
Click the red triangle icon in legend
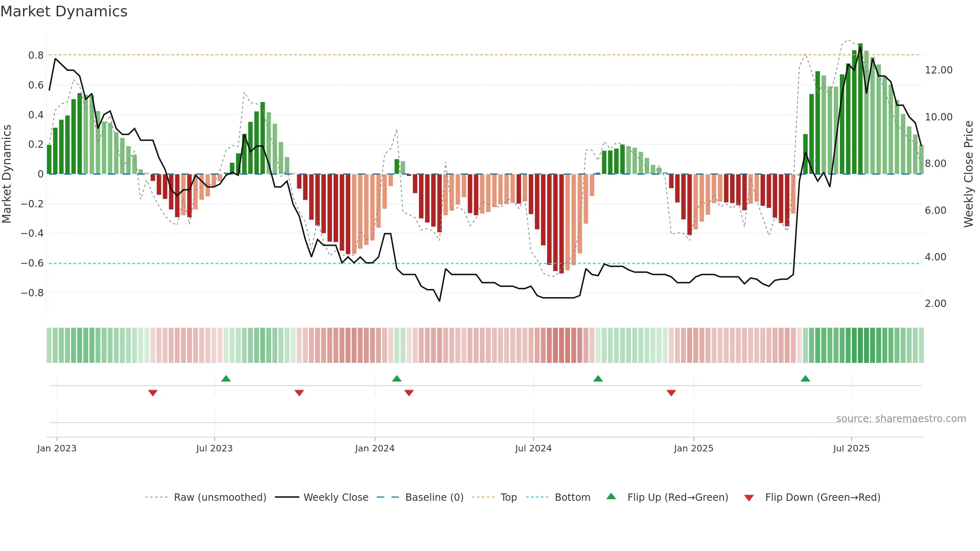point(749,498)
